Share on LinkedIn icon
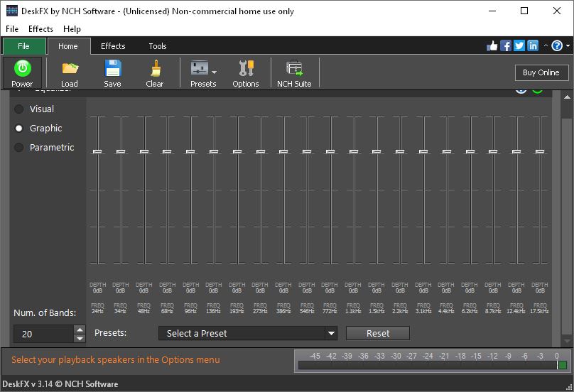This screenshot has width=574, height=392. coord(533,45)
